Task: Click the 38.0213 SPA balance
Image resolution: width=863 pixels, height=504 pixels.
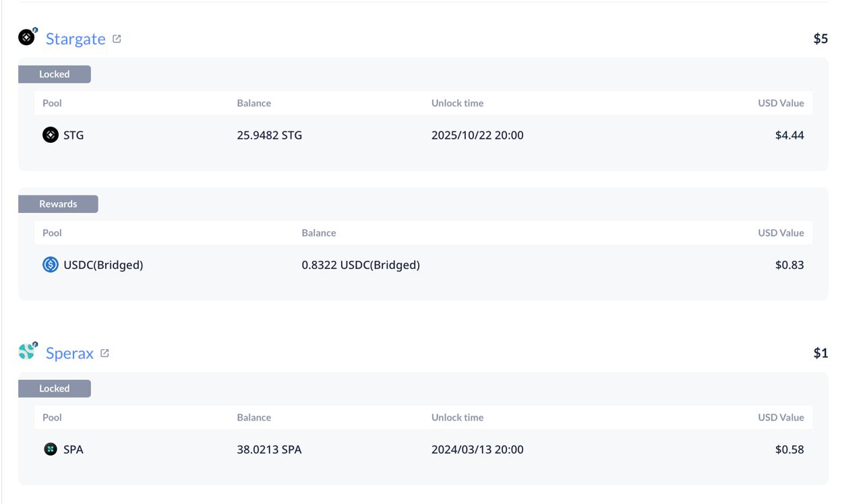Action: tap(269, 449)
